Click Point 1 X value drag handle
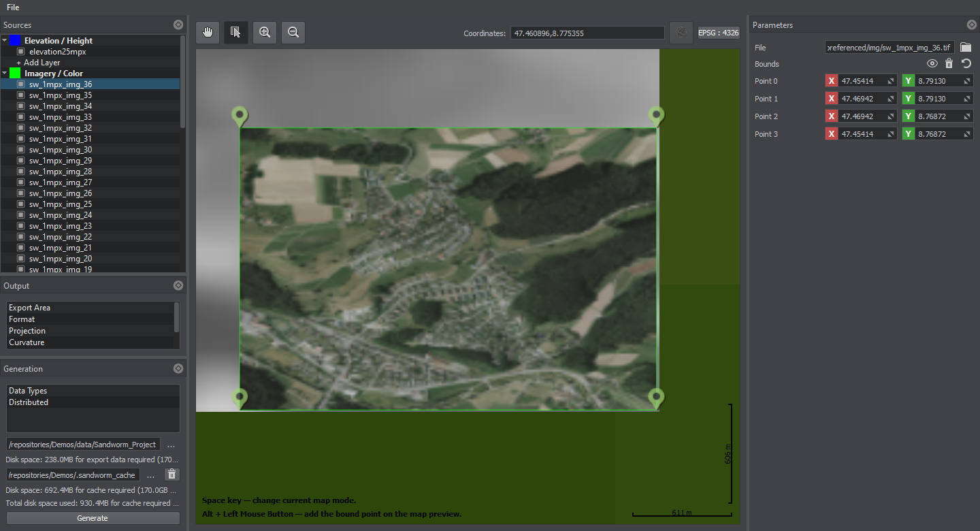Viewport: 980px width, 531px height. point(891,99)
